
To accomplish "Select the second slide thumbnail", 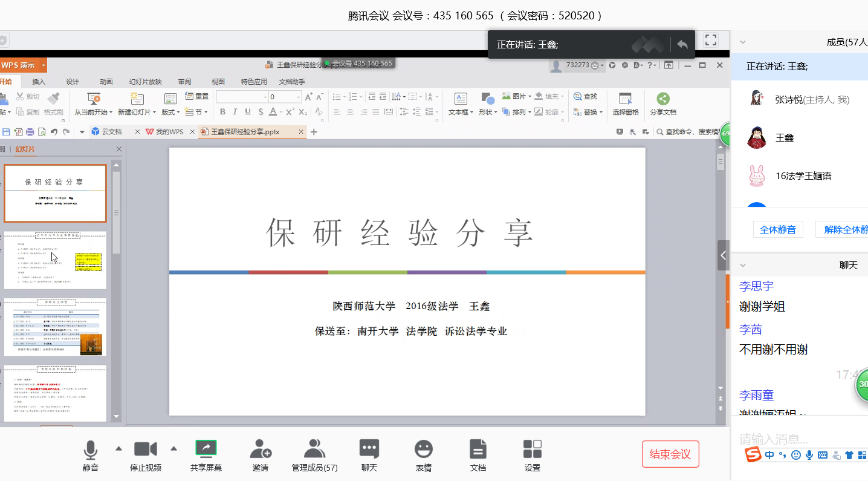I will click(55, 260).
